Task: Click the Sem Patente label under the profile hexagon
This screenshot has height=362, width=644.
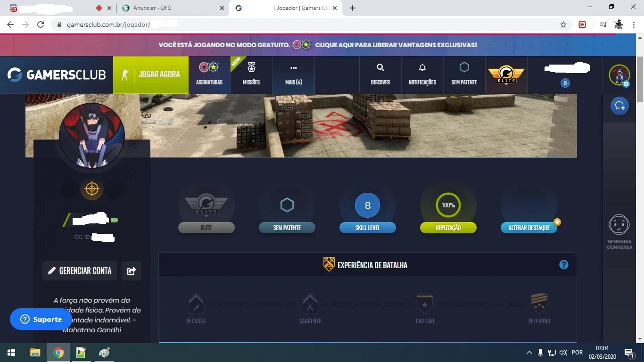Action: [287, 228]
